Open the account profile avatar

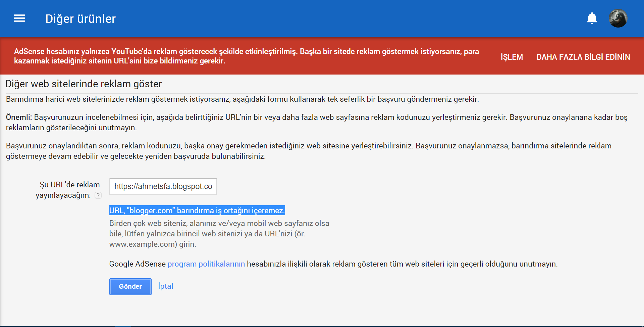coord(618,18)
